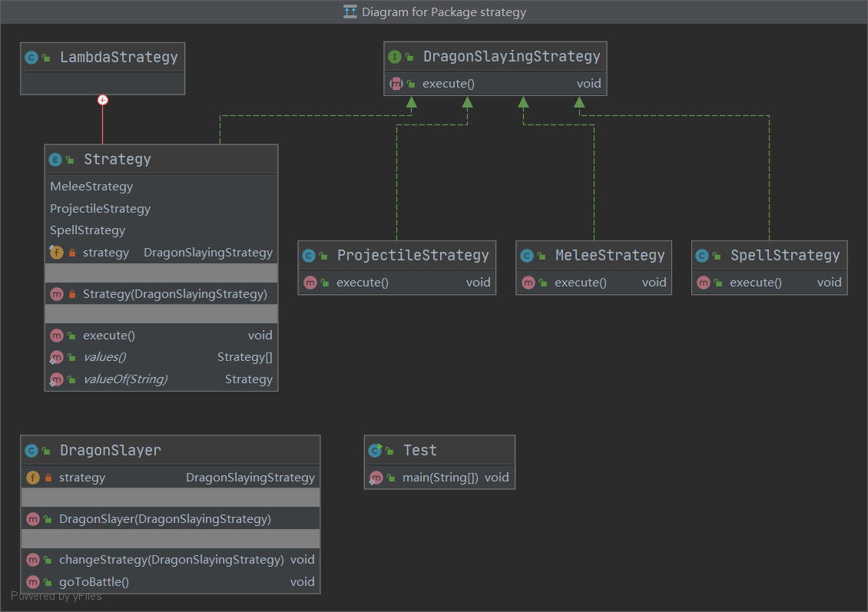Screen dimensions: 868x612
Task: Click the values() method row
Action: coord(161,358)
